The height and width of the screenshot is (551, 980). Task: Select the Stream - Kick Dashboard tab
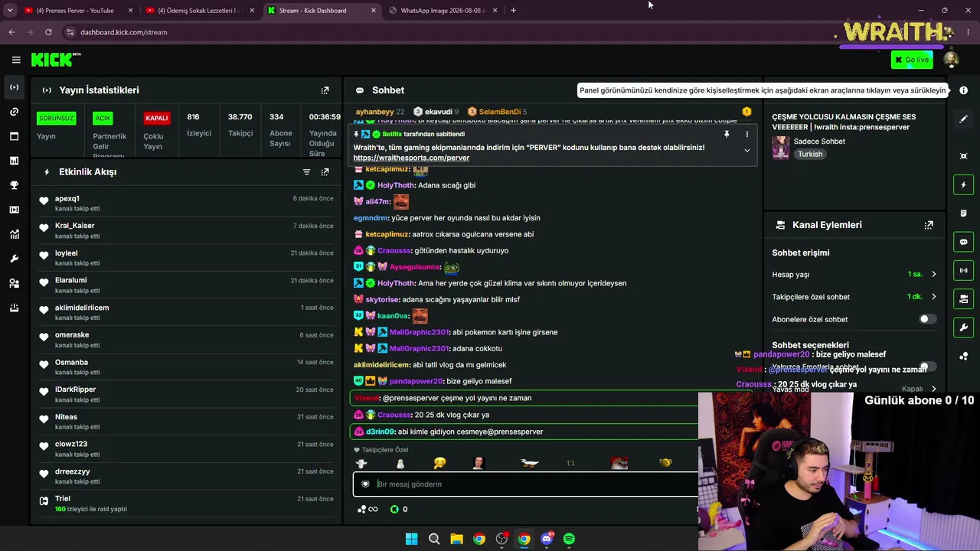pos(322,11)
